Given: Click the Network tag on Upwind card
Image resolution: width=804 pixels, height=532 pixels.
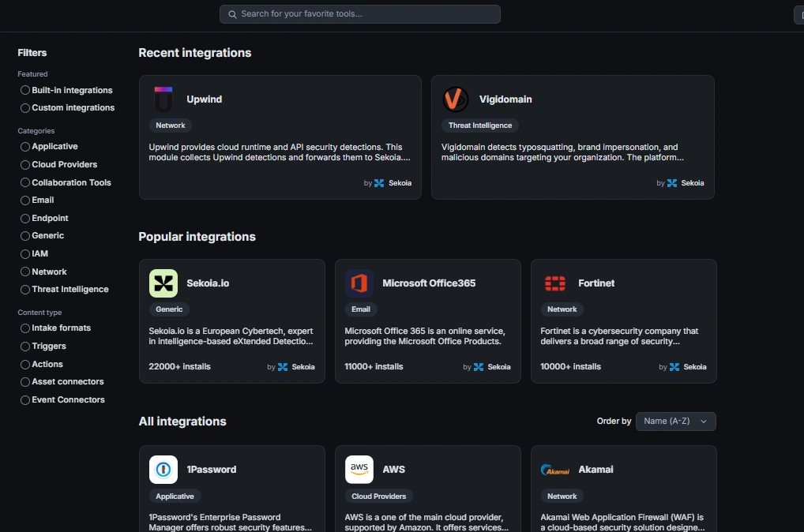Looking at the screenshot, I should pyautogui.click(x=171, y=126).
